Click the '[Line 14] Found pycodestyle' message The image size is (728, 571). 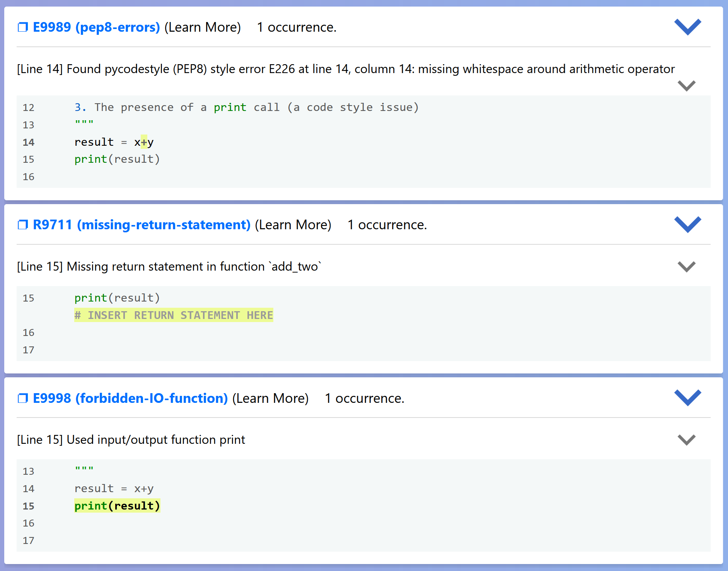tap(346, 69)
